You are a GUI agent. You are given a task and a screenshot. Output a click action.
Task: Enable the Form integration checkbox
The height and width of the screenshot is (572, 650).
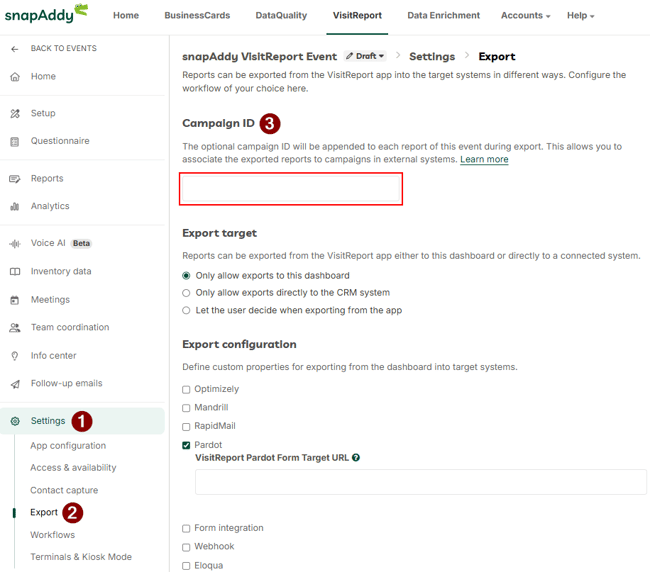186,528
